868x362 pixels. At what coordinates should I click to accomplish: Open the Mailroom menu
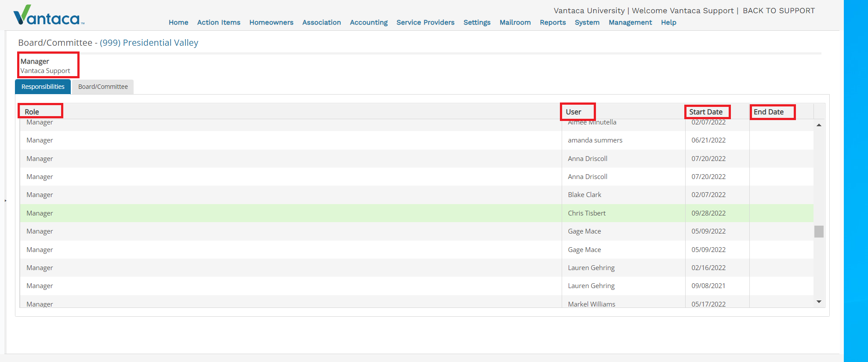coord(515,22)
